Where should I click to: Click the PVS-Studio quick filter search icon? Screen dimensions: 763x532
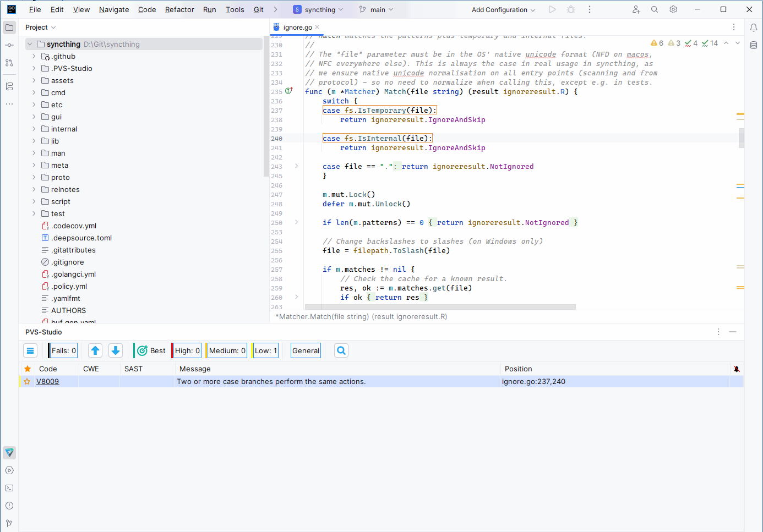[x=341, y=350]
